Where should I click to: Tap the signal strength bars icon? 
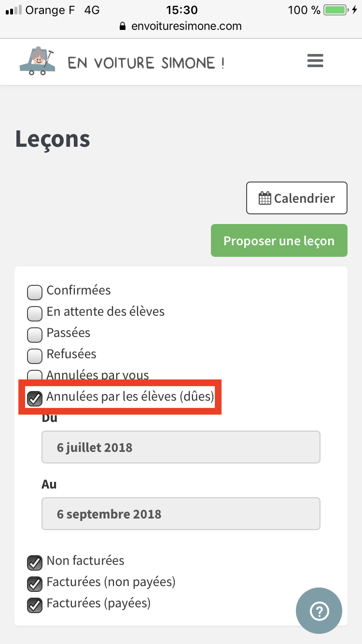[14, 10]
